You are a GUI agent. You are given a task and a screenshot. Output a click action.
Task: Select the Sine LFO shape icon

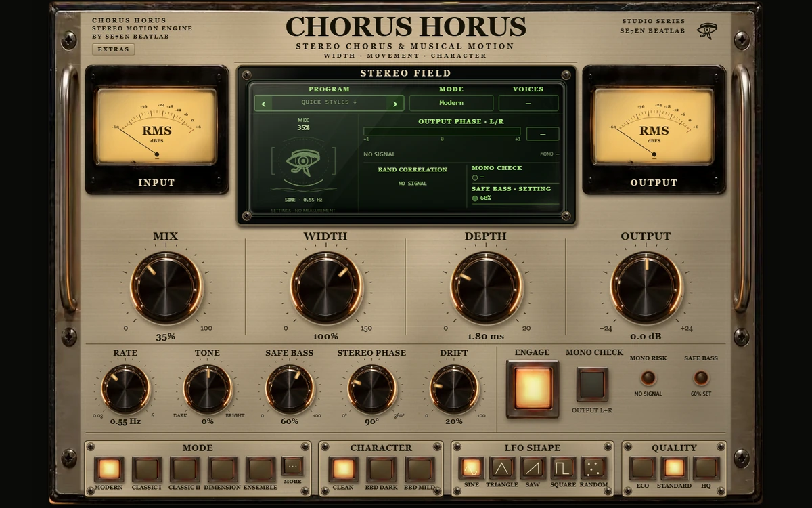[x=471, y=468]
